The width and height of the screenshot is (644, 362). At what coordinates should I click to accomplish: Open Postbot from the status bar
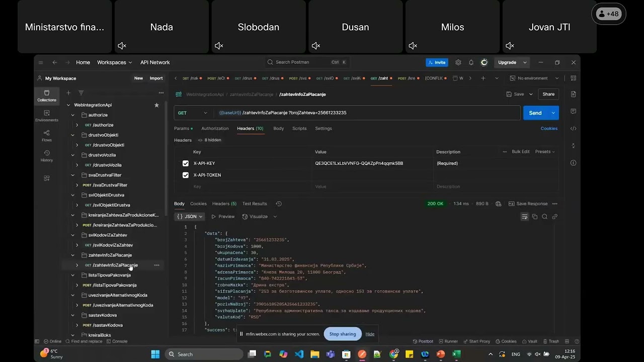click(423, 341)
